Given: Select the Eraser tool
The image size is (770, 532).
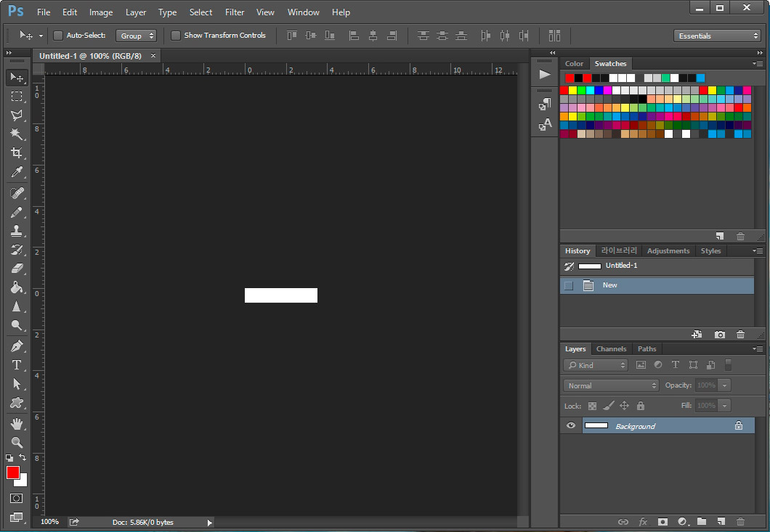Looking at the screenshot, I should 17,269.
